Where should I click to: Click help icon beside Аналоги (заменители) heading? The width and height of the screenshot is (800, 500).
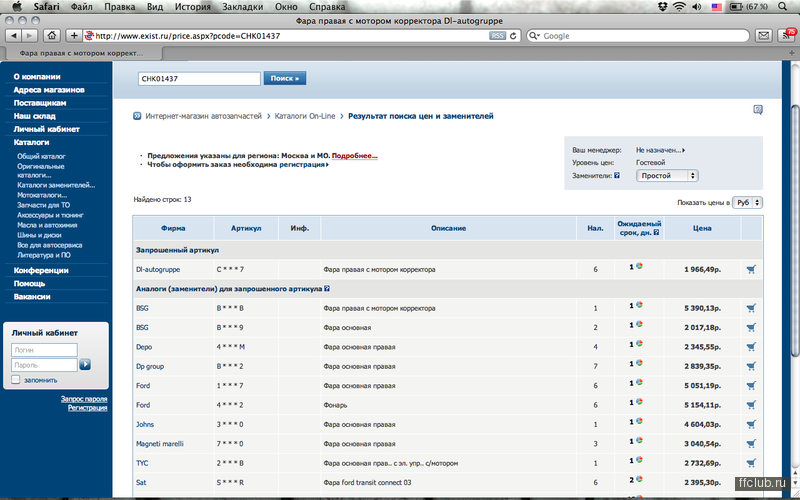click(x=327, y=289)
